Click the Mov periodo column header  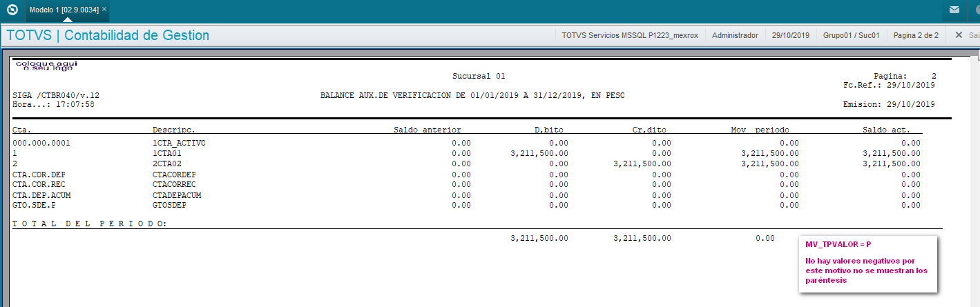pos(760,130)
